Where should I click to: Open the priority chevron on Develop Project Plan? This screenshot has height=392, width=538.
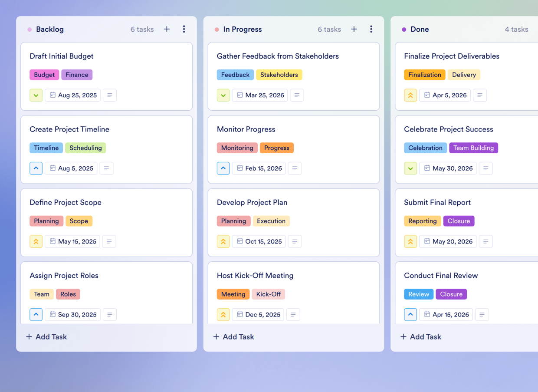pos(223,241)
